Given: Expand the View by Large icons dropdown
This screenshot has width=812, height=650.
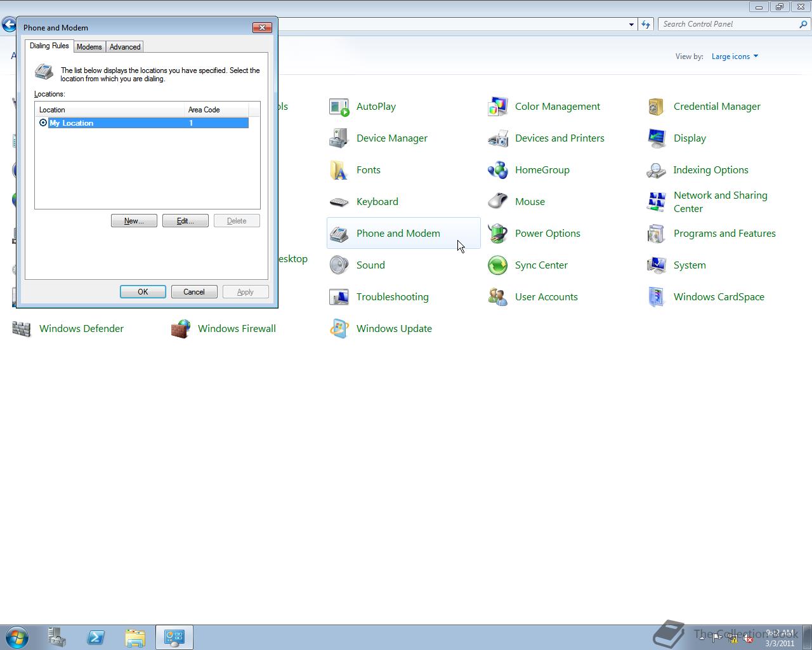Looking at the screenshot, I should pyautogui.click(x=735, y=56).
